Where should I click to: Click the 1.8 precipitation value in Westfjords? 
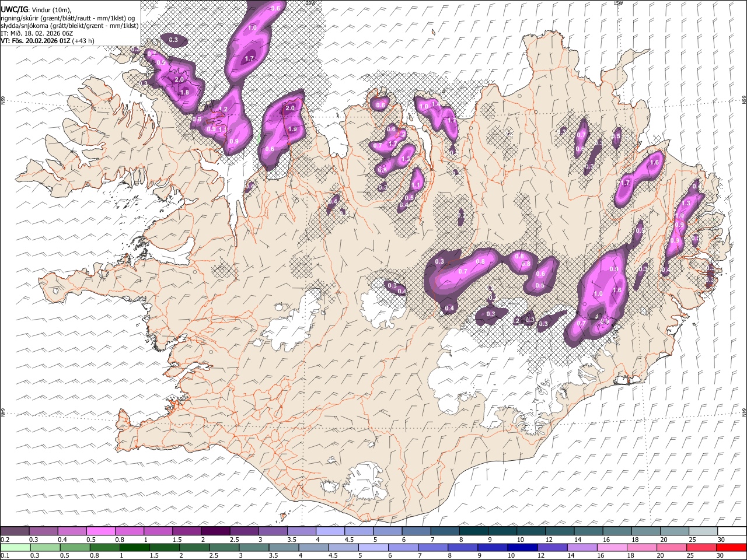tap(184, 92)
